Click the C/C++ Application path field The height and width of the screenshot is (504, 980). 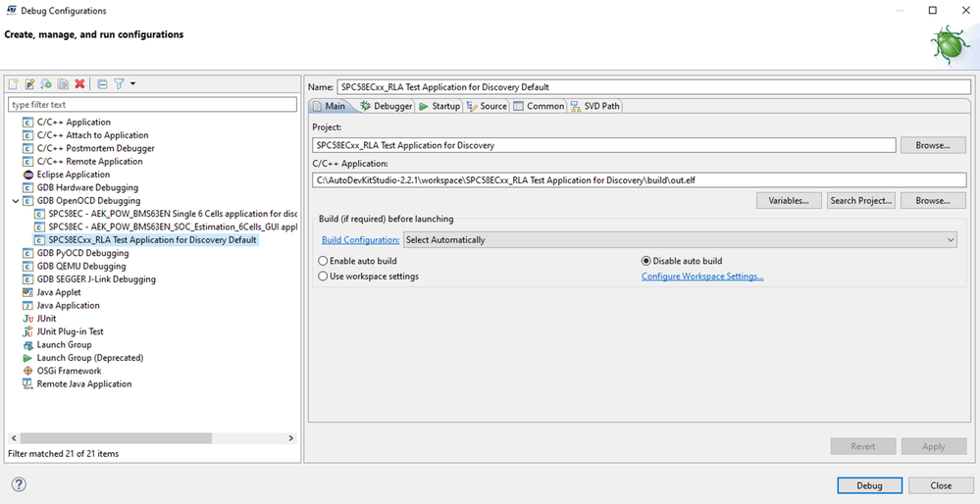click(640, 179)
